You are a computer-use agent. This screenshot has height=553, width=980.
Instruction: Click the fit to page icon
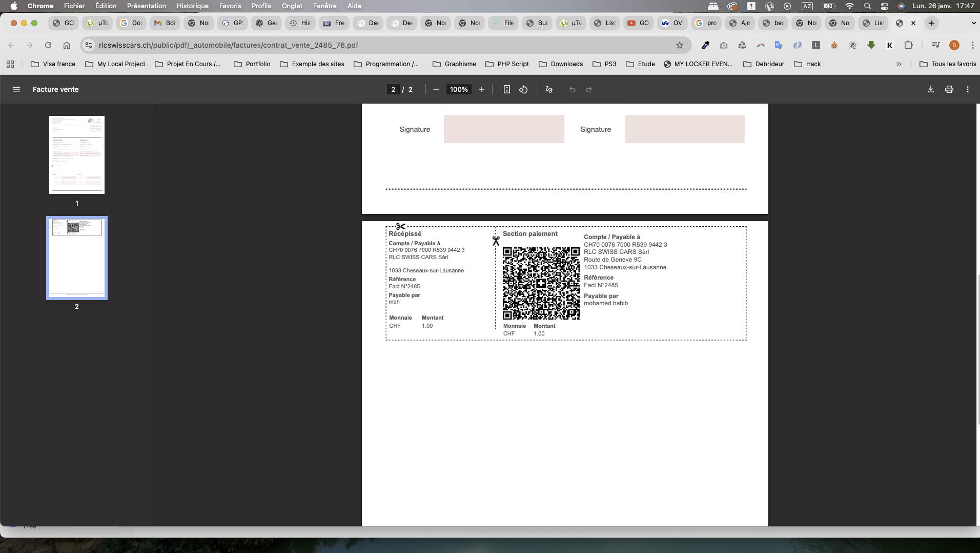click(x=506, y=89)
